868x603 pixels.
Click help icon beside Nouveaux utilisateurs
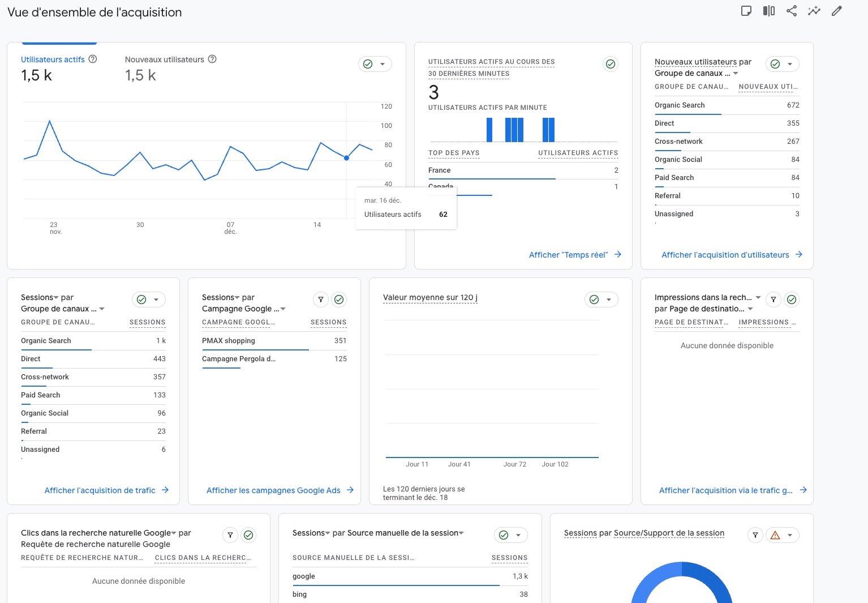212,59
